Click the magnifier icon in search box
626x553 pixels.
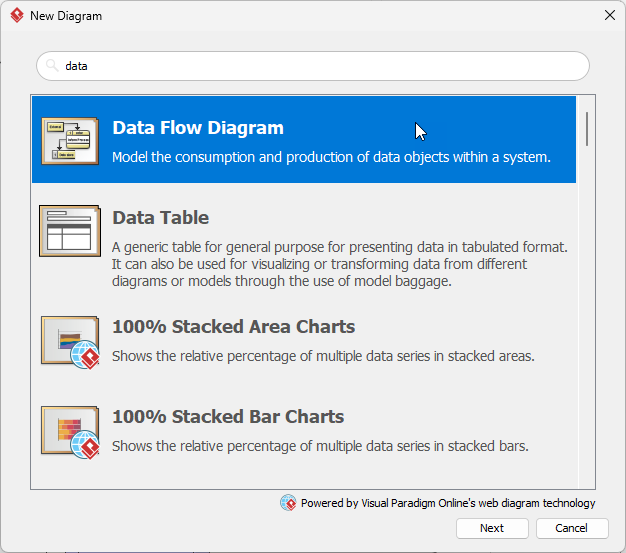point(52,66)
